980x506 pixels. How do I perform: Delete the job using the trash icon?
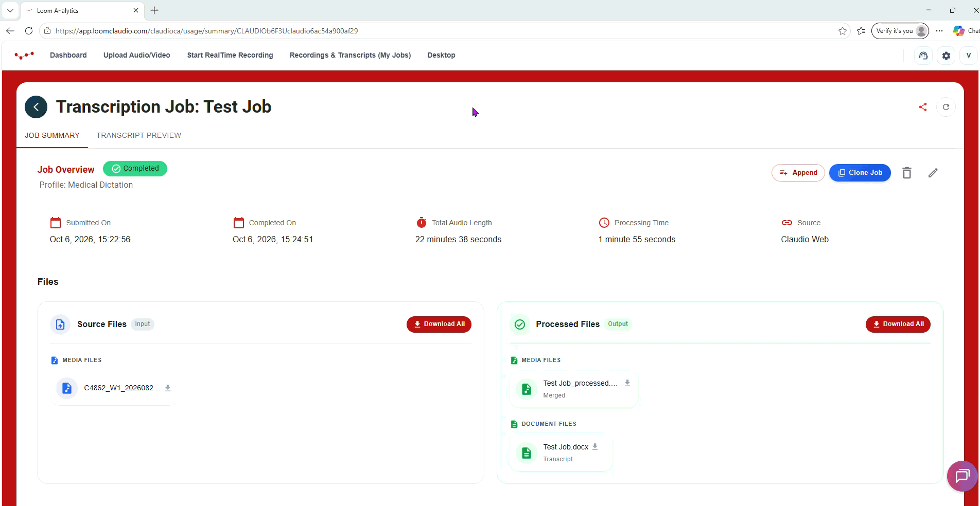(x=907, y=173)
